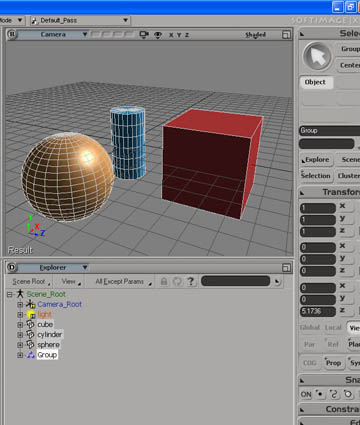Toggle point snapping icon

pyautogui.click(x=320, y=394)
